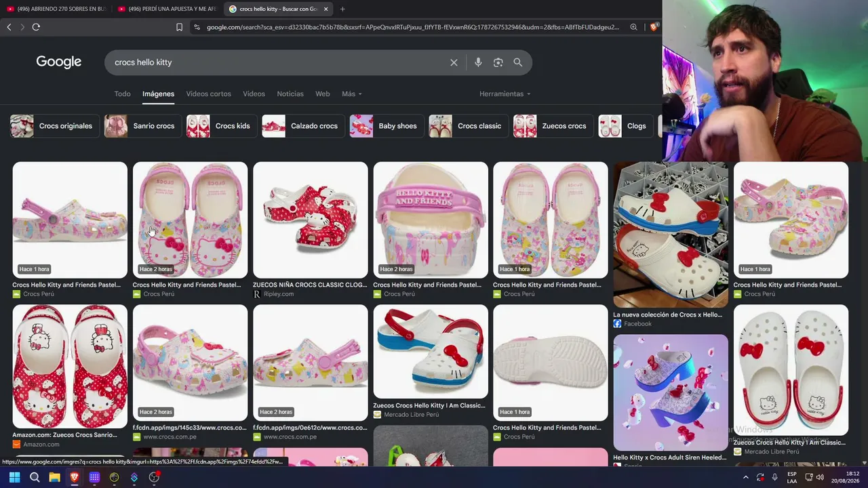Filter by Crocs classic chip
This screenshot has width=868, height=488.
tap(469, 126)
